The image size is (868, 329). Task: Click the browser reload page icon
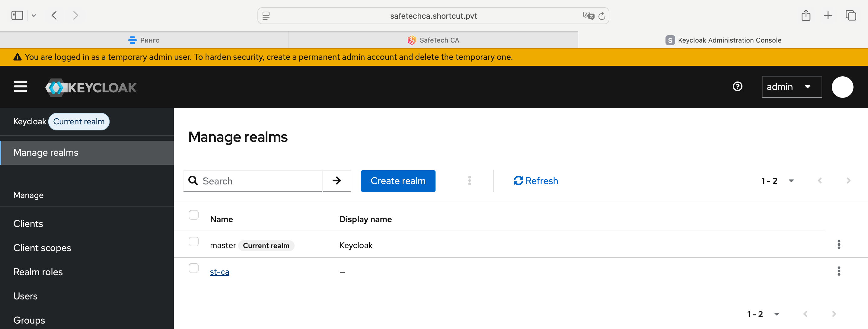pyautogui.click(x=602, y=16)
